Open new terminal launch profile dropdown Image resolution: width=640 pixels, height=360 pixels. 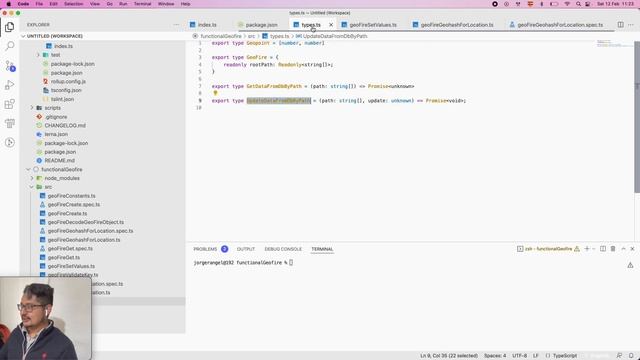[594, 249]
